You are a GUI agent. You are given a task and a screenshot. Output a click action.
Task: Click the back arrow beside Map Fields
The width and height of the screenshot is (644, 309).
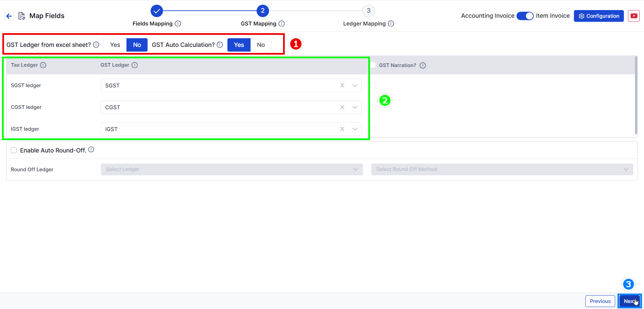[x=9, y=16]
